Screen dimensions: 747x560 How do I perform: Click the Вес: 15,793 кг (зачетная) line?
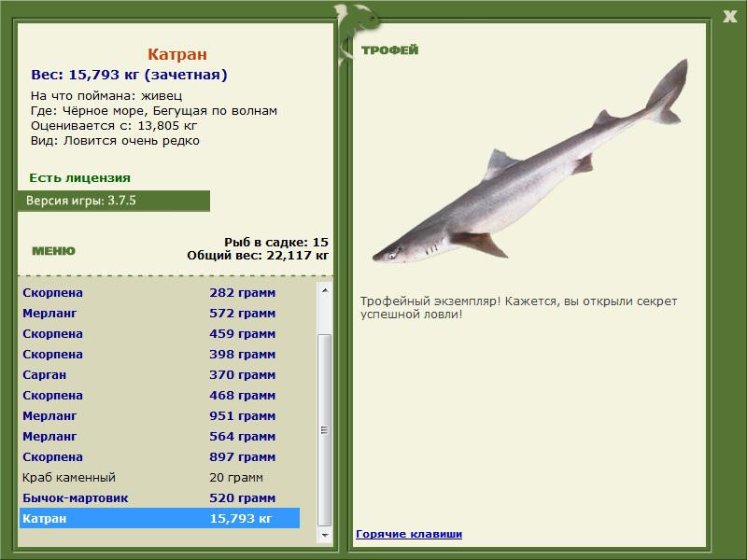(129, 75)
